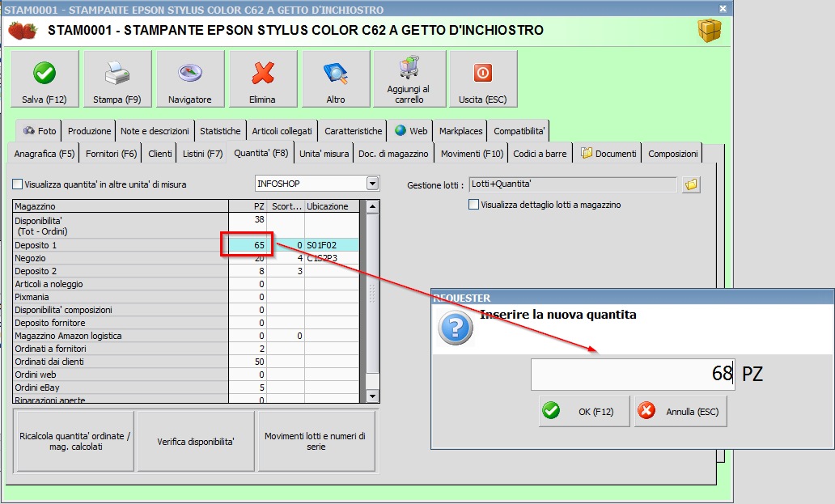Click the Gestione lotti field Lotti+Quantita'
Viewport: 835px width, 504px height.
[x=573, y=184]
